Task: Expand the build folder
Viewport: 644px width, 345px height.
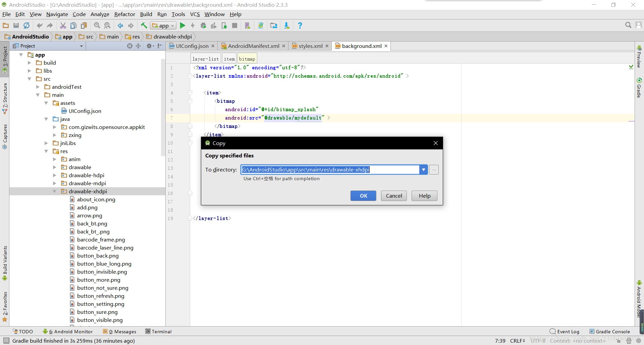Action: click(30, 63)
